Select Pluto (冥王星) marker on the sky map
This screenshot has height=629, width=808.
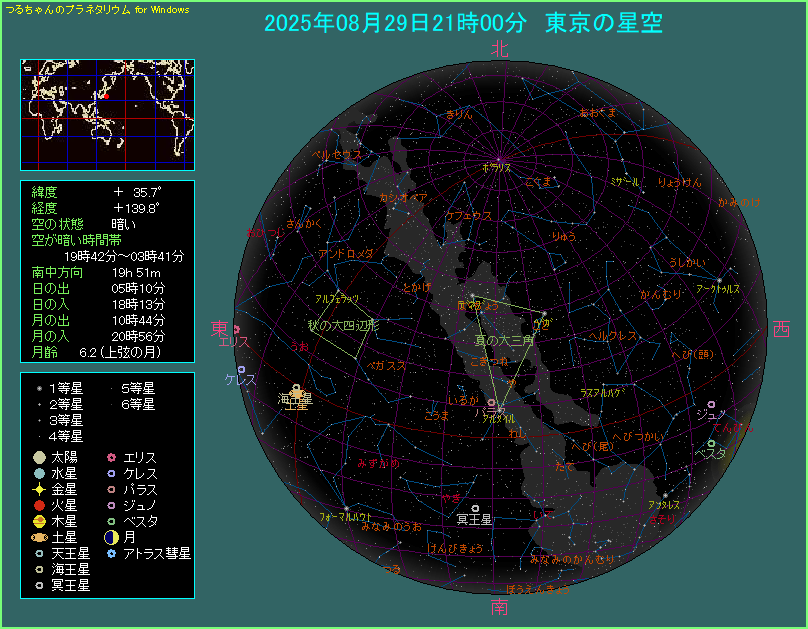point(474,508)
